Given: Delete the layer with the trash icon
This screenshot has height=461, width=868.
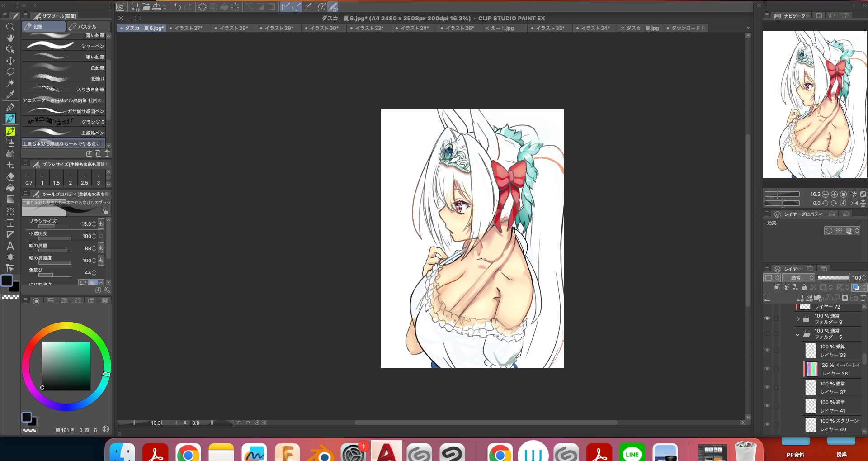Looking at the screenshot, I should [x=863, y=298].
